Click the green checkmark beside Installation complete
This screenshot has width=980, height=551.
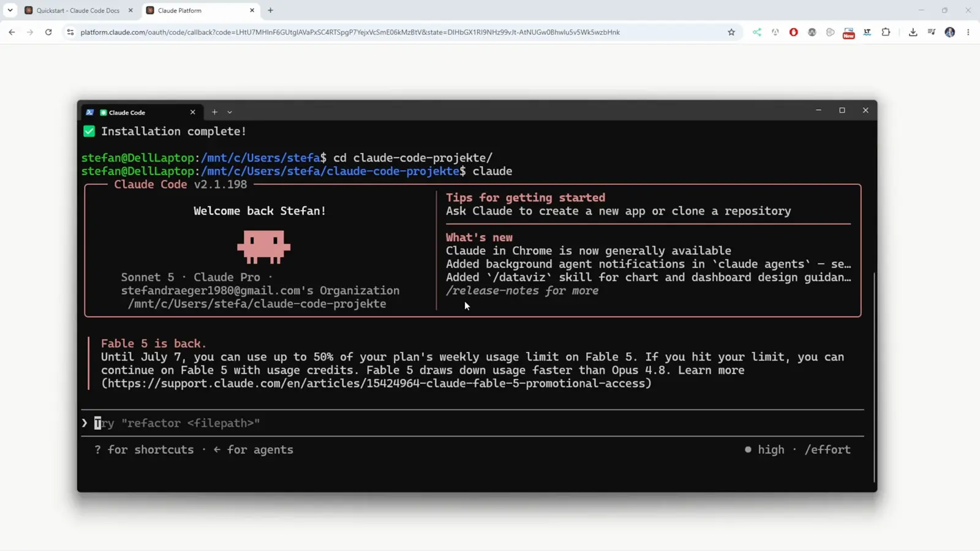click(x=89, y=131)
